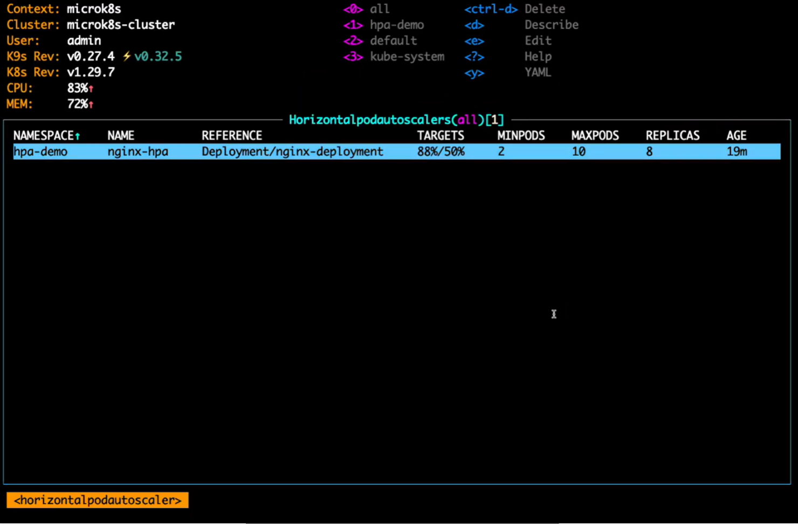
Task: Click the sort arrow beside NAMESPACE header
Action: point(78,136)
